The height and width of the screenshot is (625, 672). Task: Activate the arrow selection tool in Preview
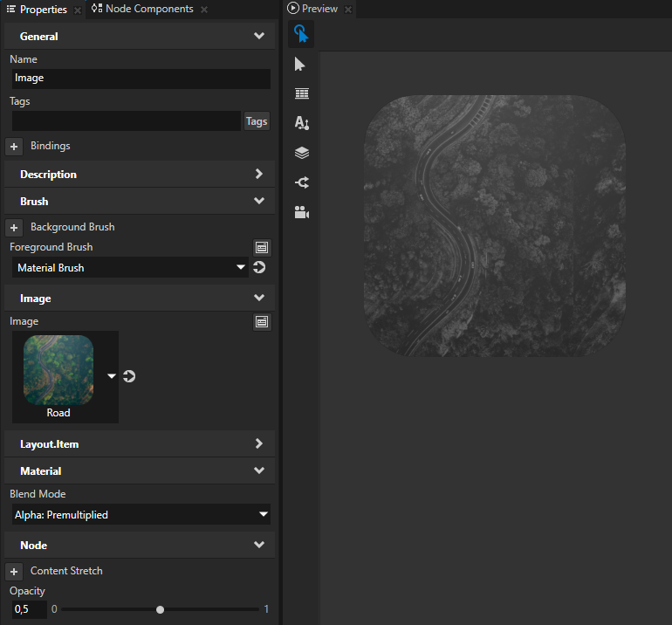[x=301, y=65]
